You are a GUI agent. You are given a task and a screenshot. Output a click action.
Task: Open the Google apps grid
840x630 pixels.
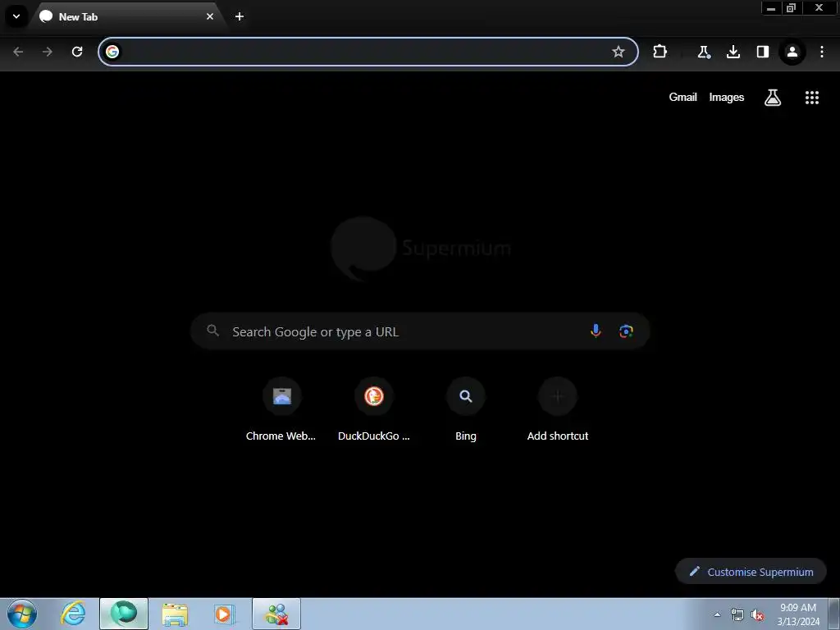point(812,98)
